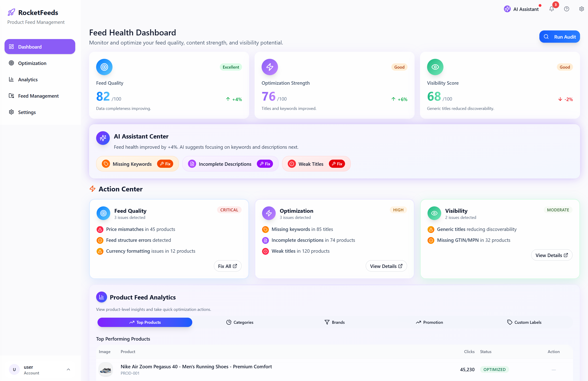The image size is (588, 381).
Task: Select the Analytics icon in sidebar
Action: tap(11, 79)
